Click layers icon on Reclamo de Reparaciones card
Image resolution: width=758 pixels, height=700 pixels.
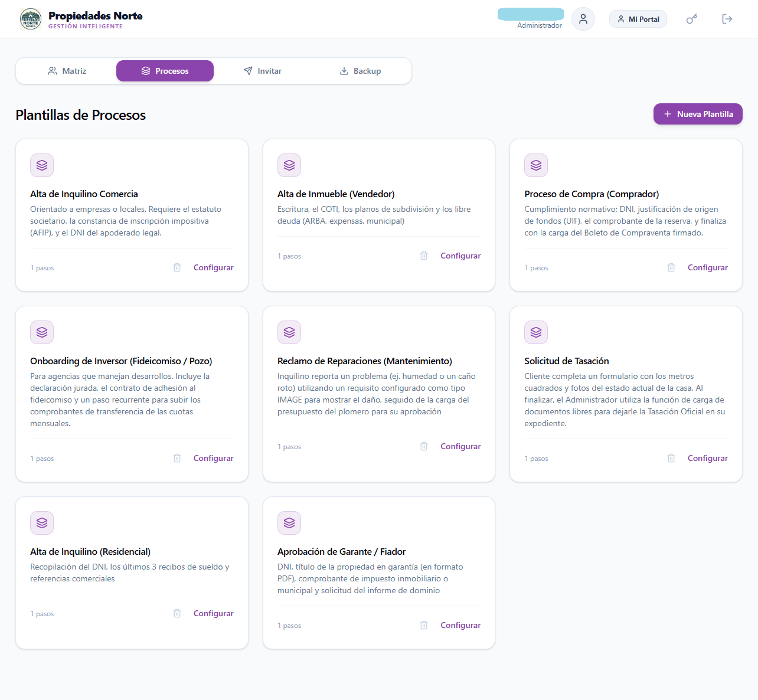(x=289, y=332)
